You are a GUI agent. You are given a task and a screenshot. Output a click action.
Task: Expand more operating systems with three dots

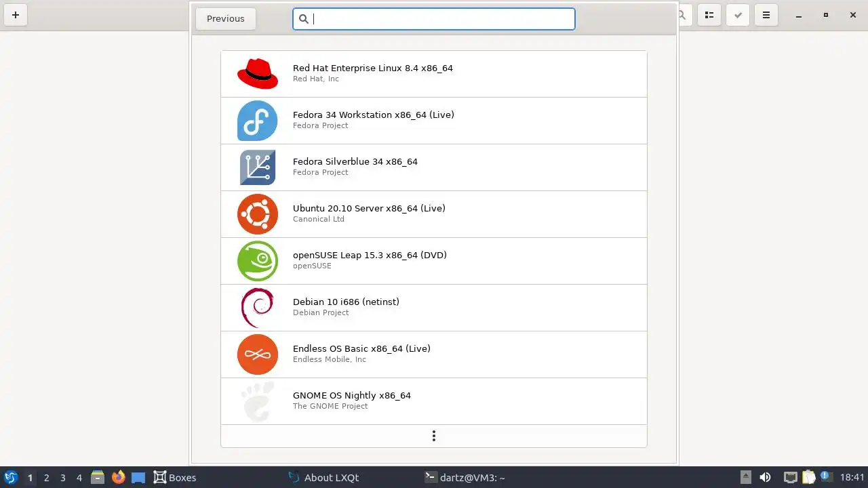click(434, 436)
